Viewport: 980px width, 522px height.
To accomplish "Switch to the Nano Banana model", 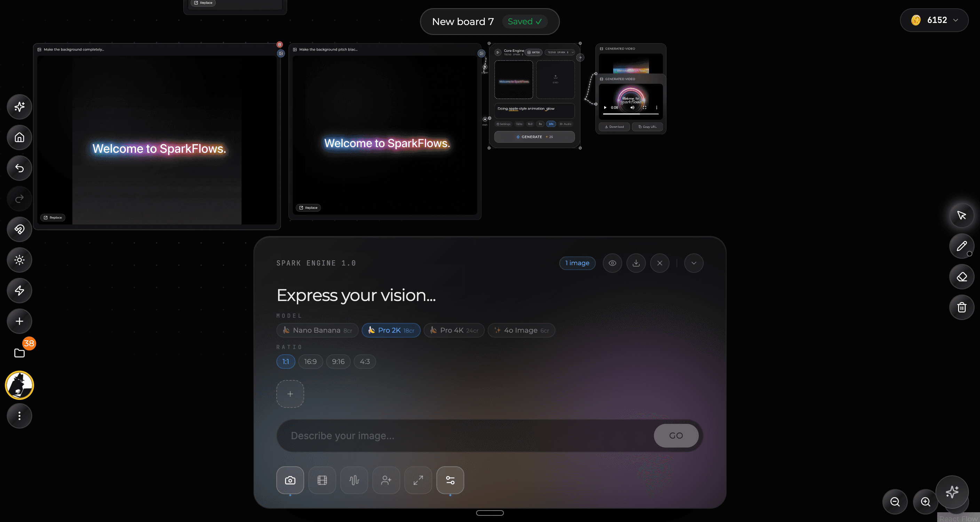I will [x=317, y=330].
